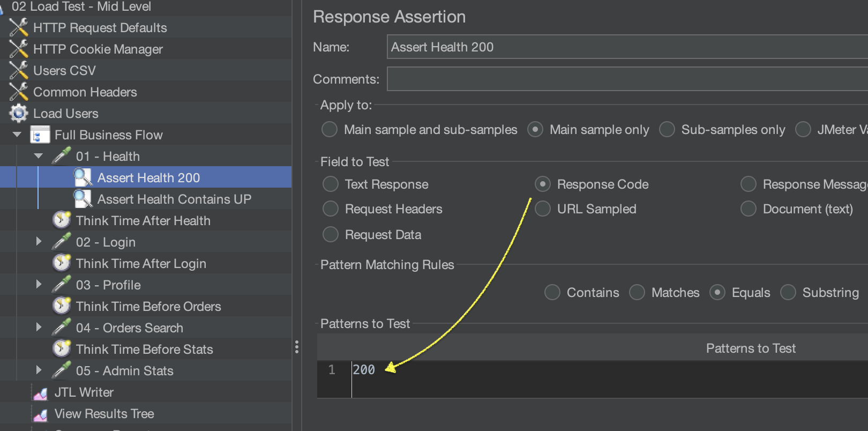Click the Think Time After Health timer icon
The width and height of the screenshot is (868, 431).
62,220
